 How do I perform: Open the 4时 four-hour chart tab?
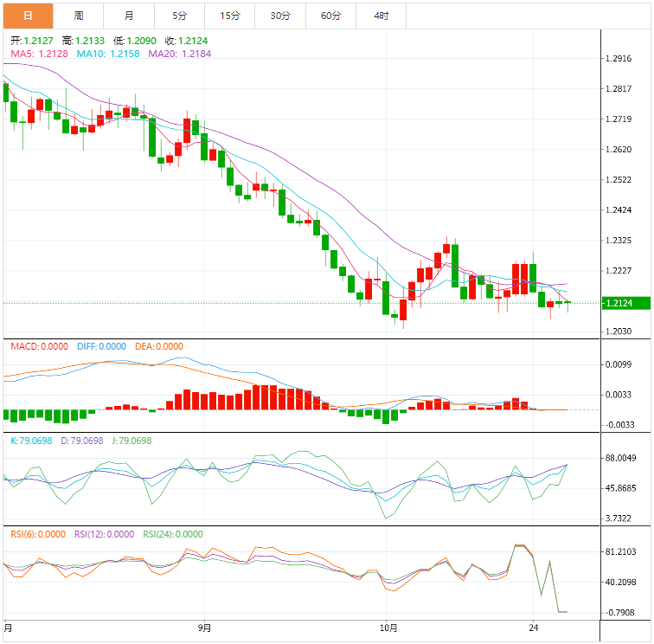point(381,16)
